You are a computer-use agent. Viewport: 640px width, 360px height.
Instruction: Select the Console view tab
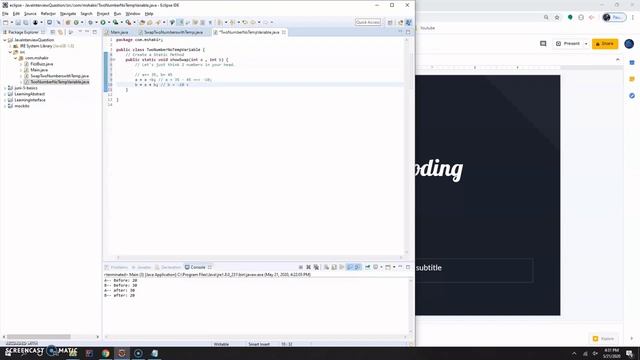(x=198, y=267)
